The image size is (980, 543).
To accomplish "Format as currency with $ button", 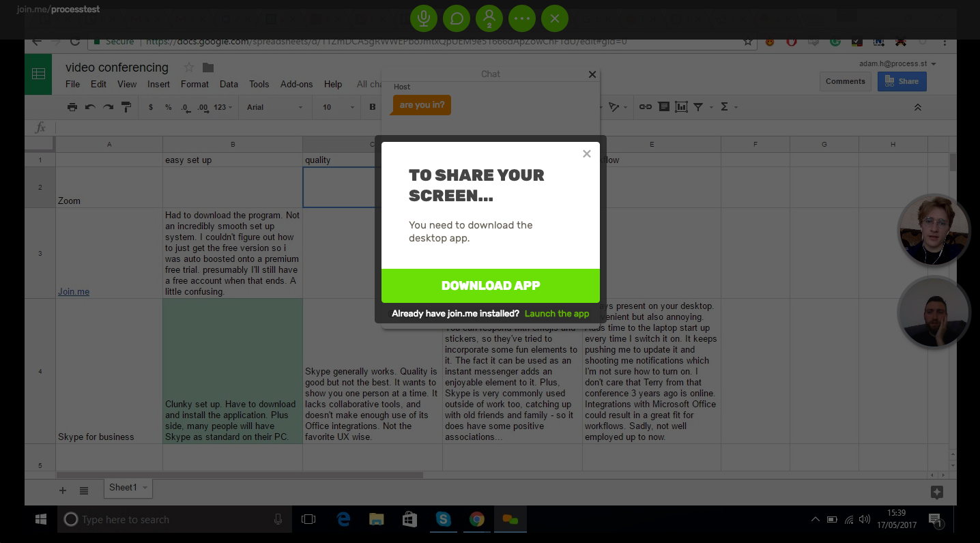I will pyautogui.click(x=151, y=107).
